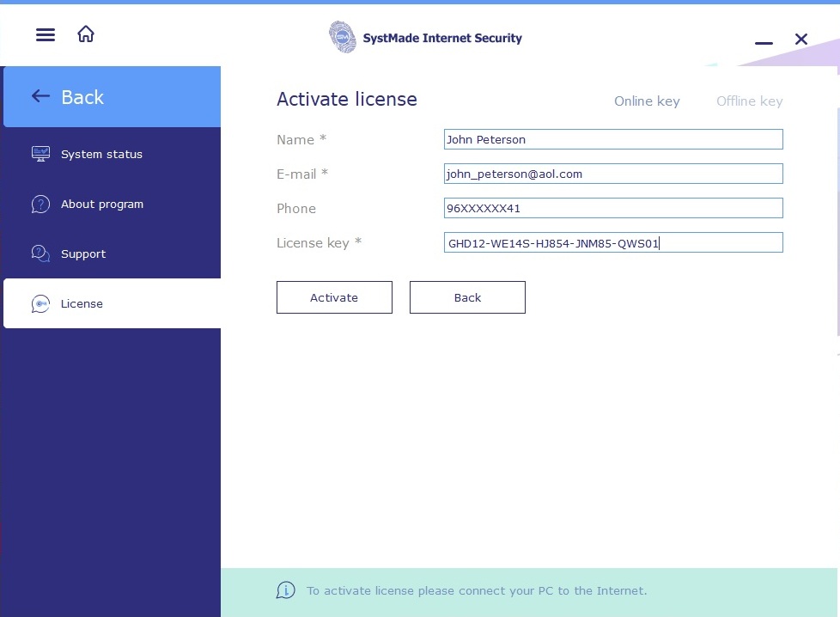Click the License icon in sidebar
Viewport: 840px width, 617px height.
point(40,303)
